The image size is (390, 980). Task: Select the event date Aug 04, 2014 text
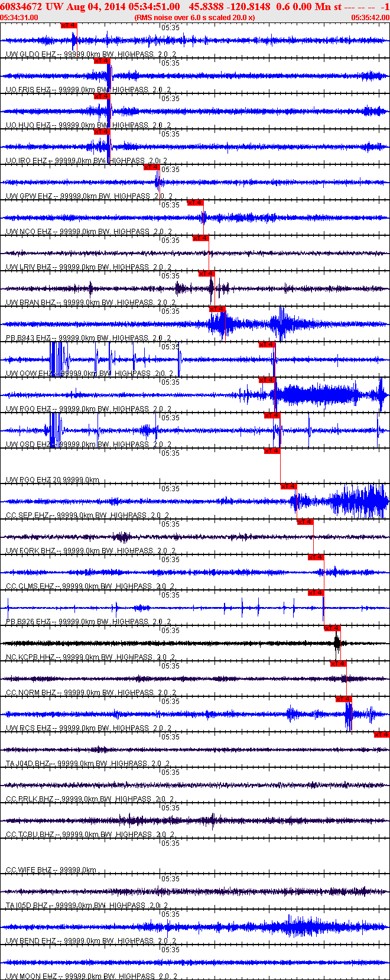click(x=96, y=7)
